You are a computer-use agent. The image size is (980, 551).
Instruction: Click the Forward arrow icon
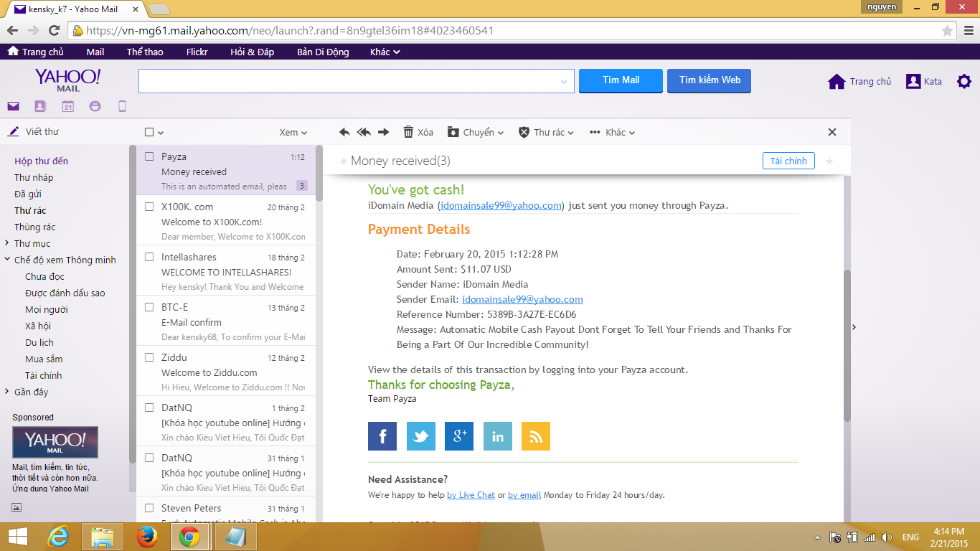point(383,132)
